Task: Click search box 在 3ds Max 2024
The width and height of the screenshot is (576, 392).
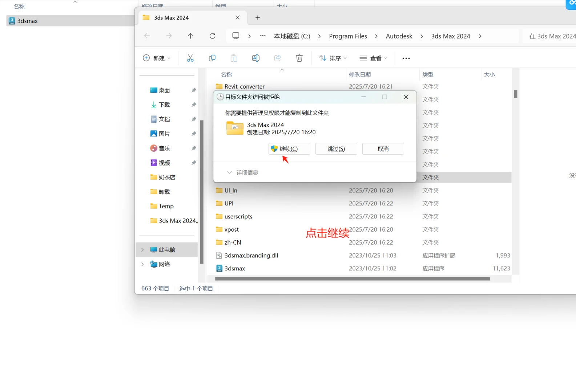Action: pyautogui.click(x=549, y=36)
